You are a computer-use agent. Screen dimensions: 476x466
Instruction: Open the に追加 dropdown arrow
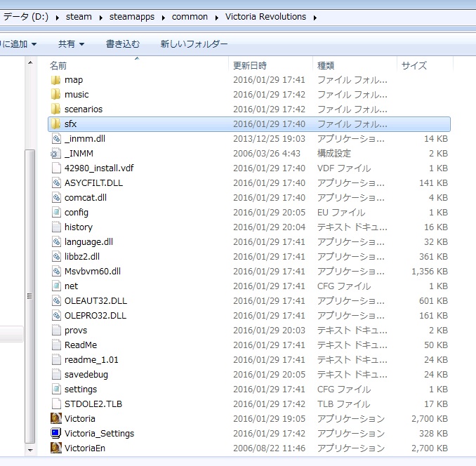[34, 44]
